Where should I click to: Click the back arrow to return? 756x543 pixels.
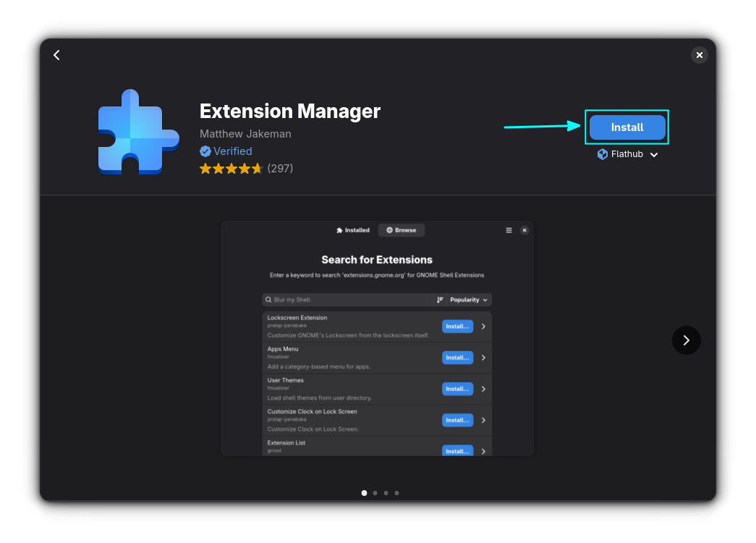tap(56, 54)
